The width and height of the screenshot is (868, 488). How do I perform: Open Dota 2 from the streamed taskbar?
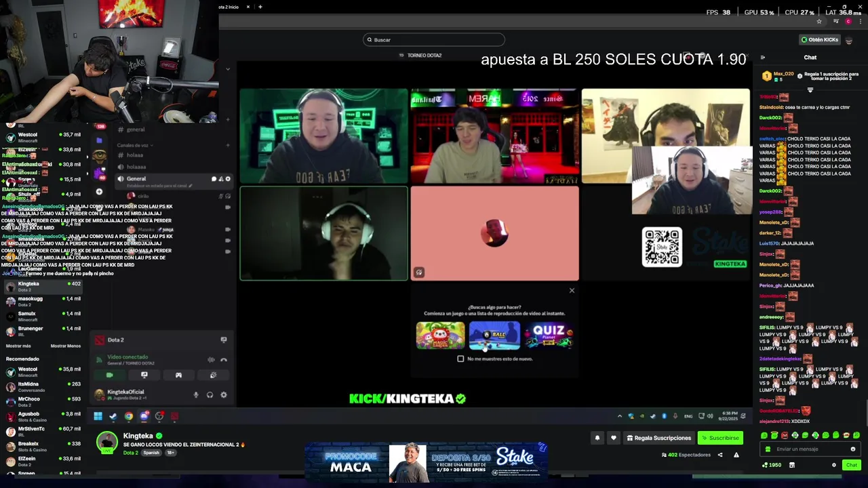click(174, 416)
